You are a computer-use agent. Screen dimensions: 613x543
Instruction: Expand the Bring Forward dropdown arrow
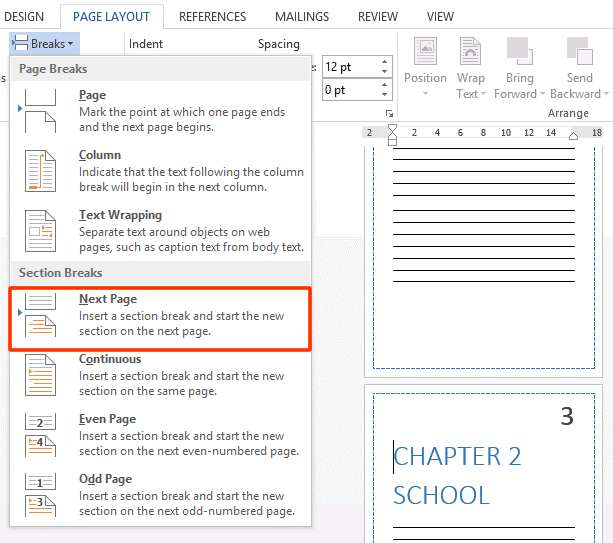point(542,95)
